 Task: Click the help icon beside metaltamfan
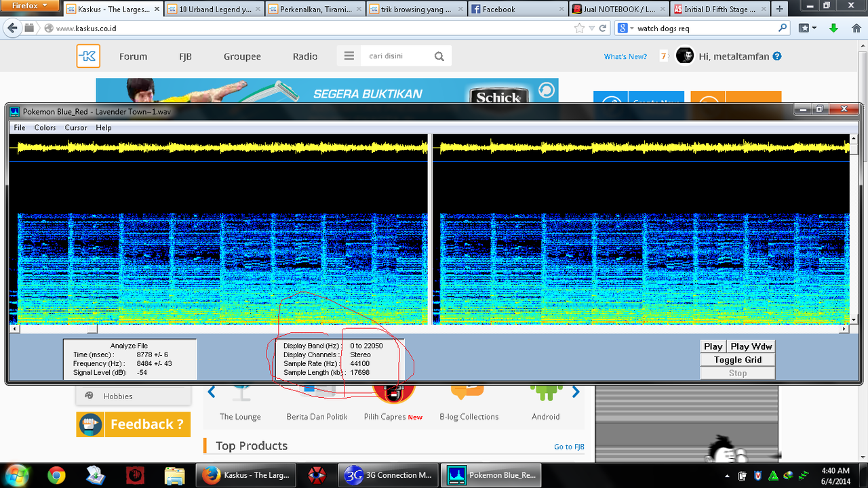(x=777, y=56)
